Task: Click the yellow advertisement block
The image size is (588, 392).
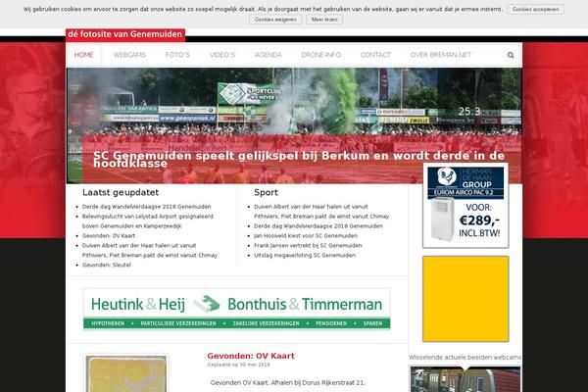Action: pyautogui.click(x=465, y=299)
